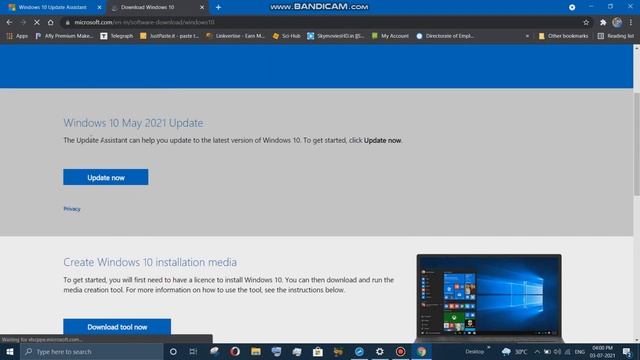This screenshot has width=640, height=360.
Task: Click the page vertical scrollbar thumb
Action: coord(636,144)
